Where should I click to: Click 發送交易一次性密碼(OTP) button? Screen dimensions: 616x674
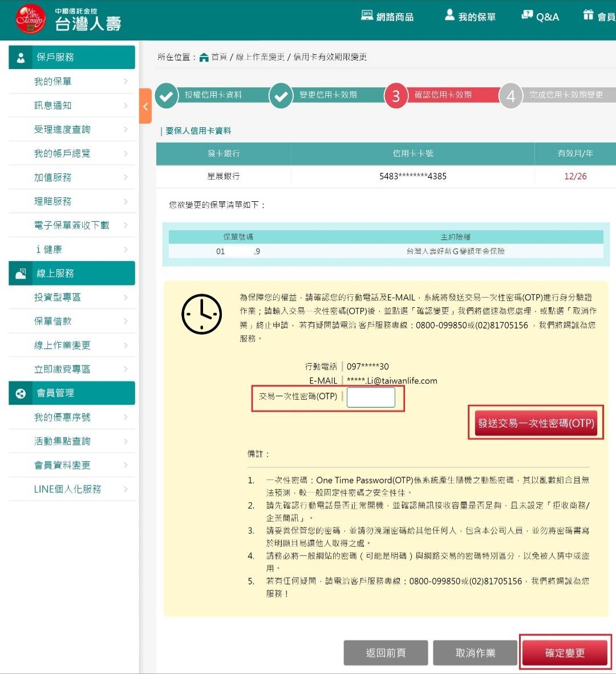(536, 424)
